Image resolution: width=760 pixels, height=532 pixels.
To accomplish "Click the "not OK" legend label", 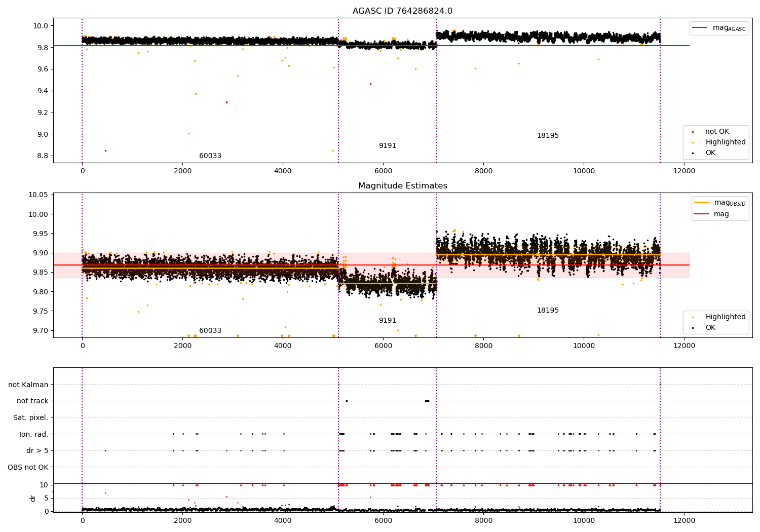I will [x=717, y=132].
